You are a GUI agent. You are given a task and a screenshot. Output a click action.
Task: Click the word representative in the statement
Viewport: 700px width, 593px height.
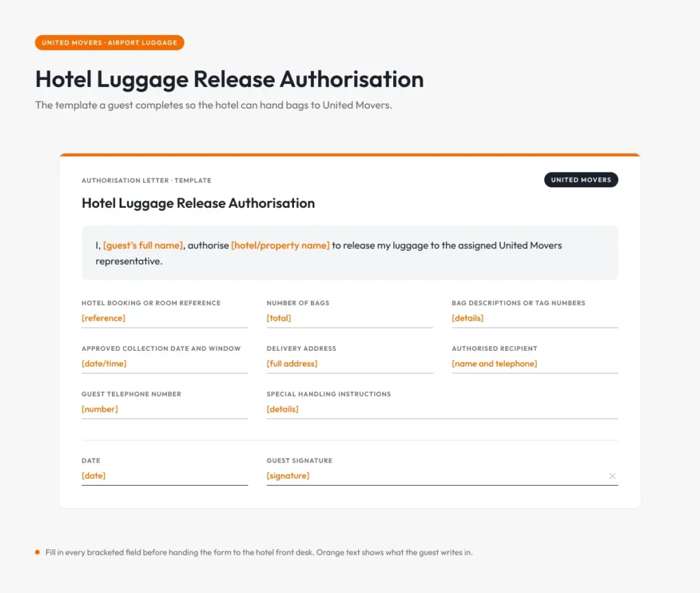pyautogui.click(x=128, y=261)
